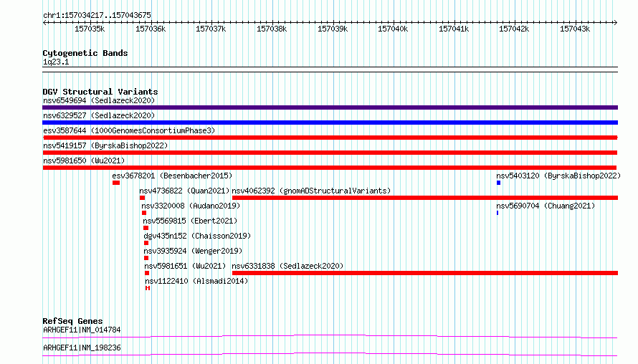Click the small blue nsv5403120 variant block

pos(498,183)
